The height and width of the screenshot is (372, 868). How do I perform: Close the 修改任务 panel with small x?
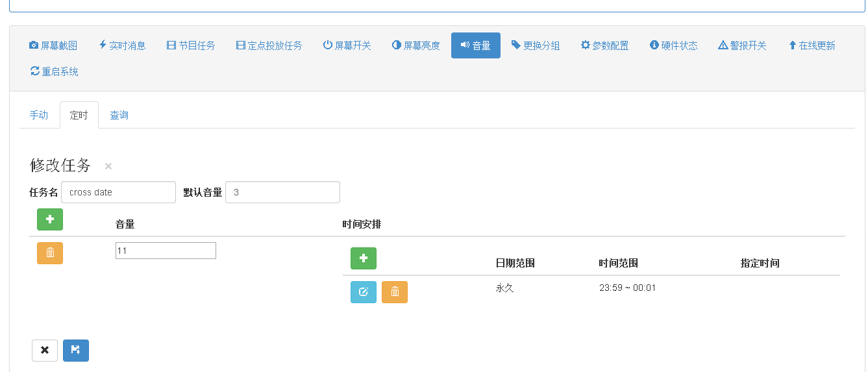pos(108,166)
